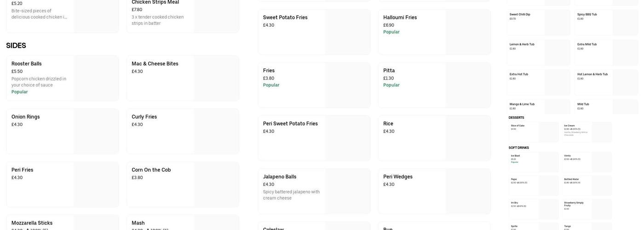Open the Peri Fries item card
The height and width of the screenshot is (230, 644).
point(62,184)
